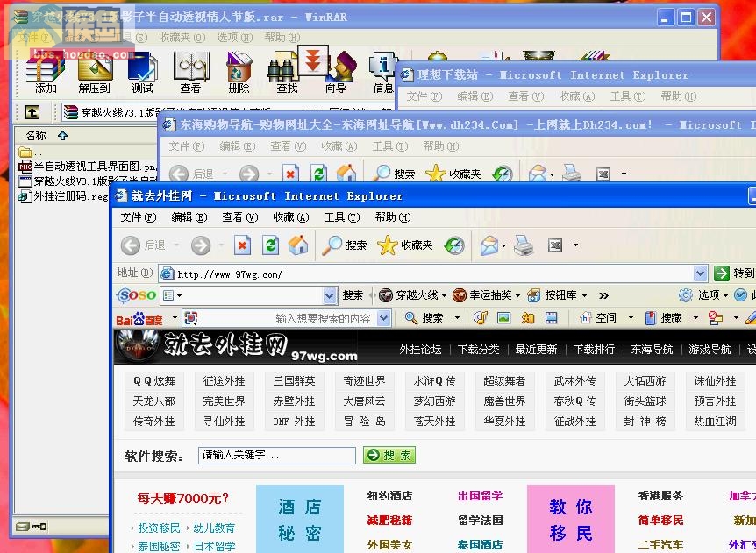Refresh the page in the 就去外挂网 window
This screenshot has width=756, height=553.
coord(270,245)
